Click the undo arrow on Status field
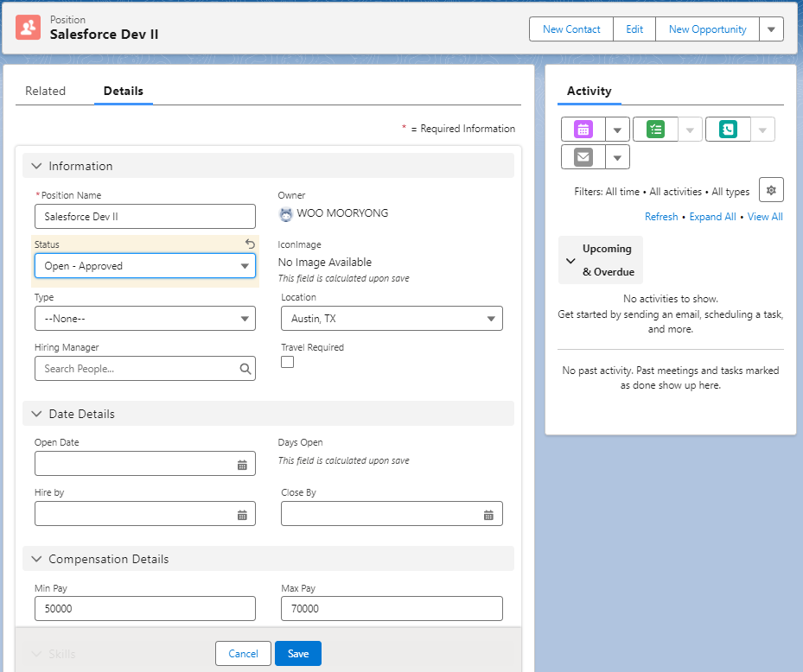 [x=250, y=244]
